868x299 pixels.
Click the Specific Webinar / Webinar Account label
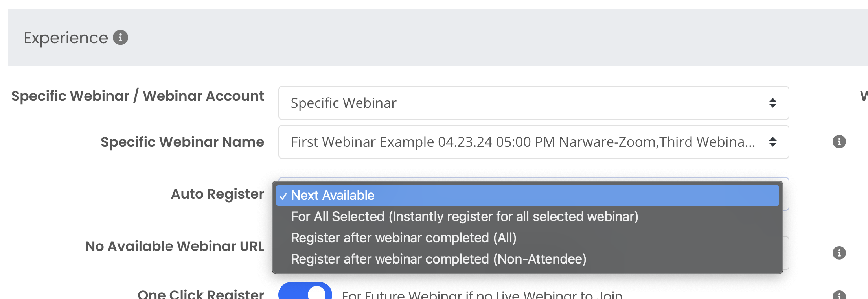pos(138,96)
